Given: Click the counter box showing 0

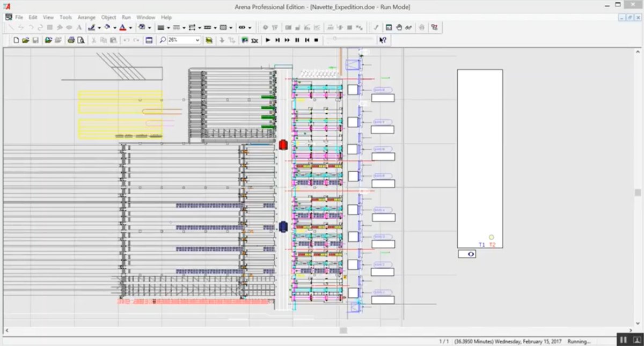Looking at the screenshot, I should (467, 254).
